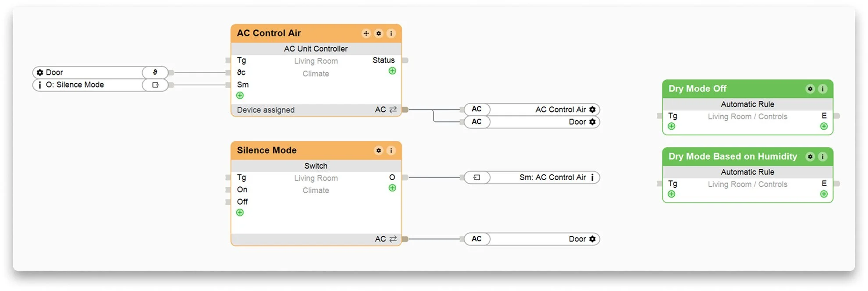This screenshot has width=868, height=291.
Task: Show info for Dry Mode Off rule
Action: click(x=822, y=89)
